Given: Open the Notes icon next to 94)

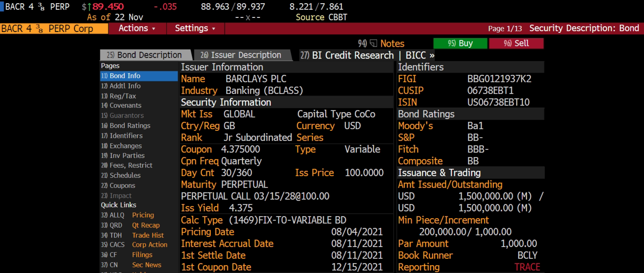Looking at the screenshot, I should click(373, 43).
